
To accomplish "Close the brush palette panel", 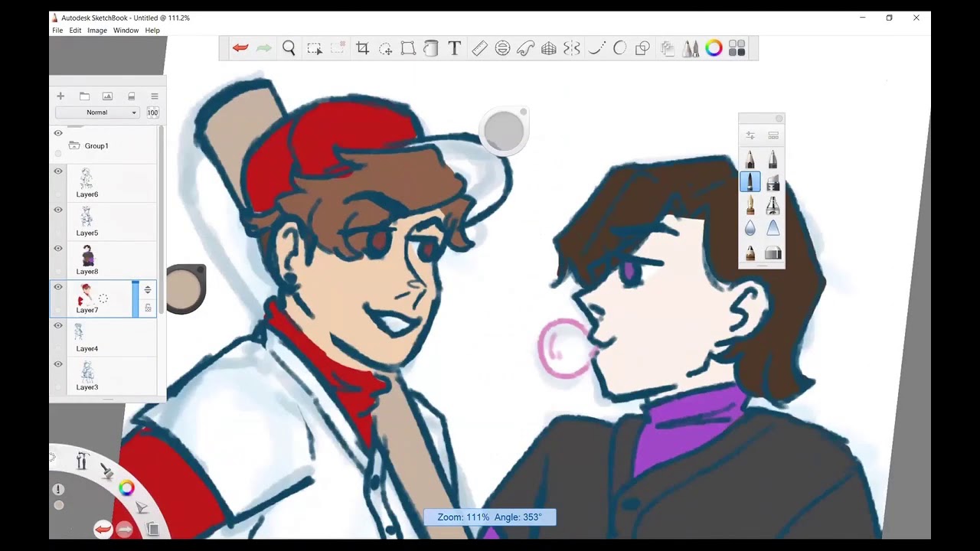I will 779,118.
